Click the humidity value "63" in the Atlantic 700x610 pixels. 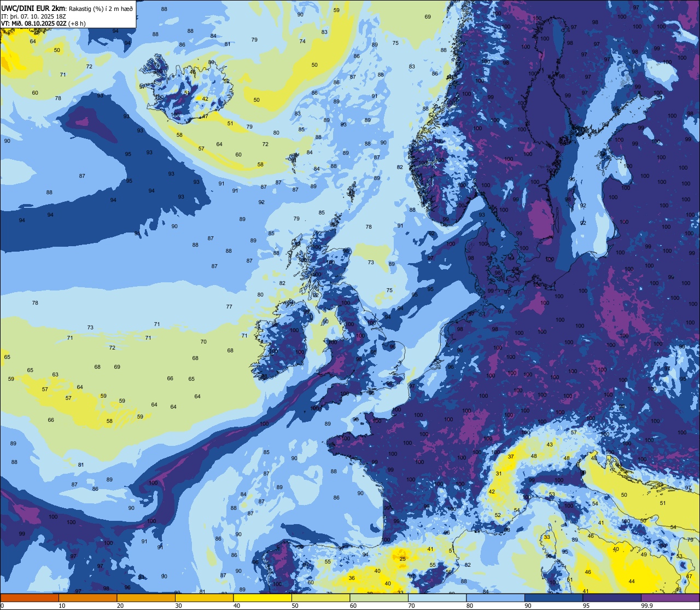55,375
